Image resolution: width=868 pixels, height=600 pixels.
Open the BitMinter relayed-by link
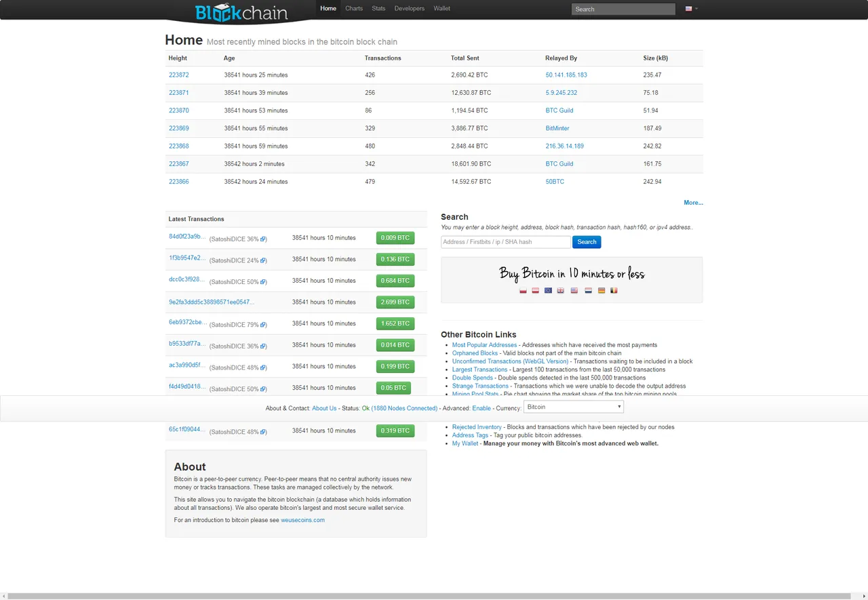point(557,128)
